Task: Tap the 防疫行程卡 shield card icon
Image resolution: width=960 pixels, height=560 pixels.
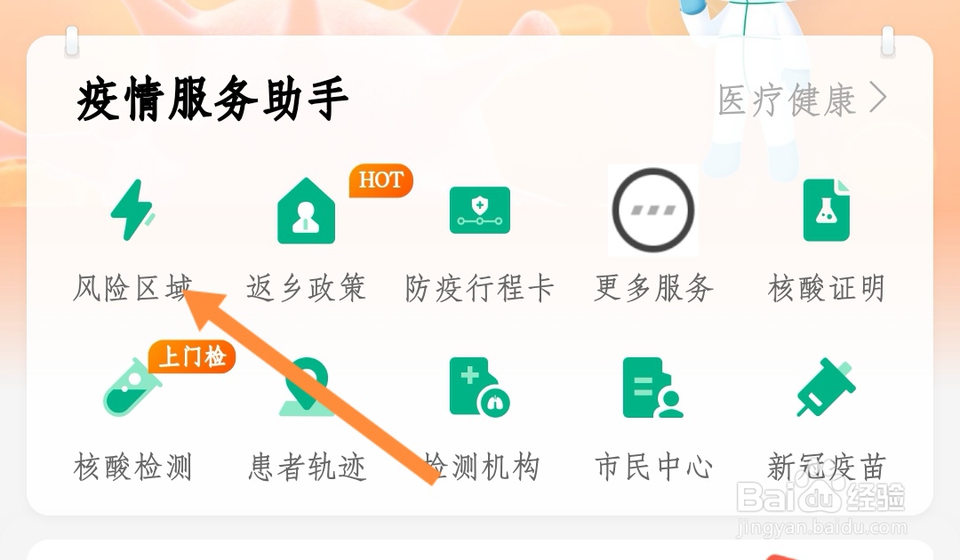Action: (479, 210)
